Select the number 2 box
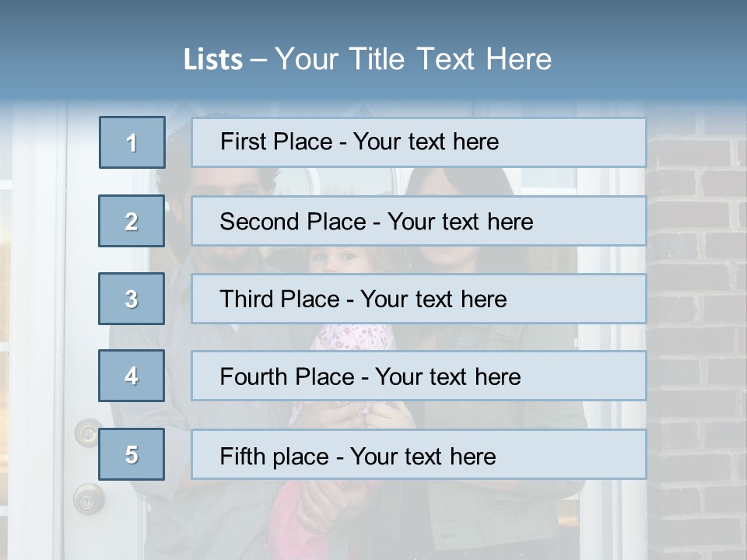 132,221
